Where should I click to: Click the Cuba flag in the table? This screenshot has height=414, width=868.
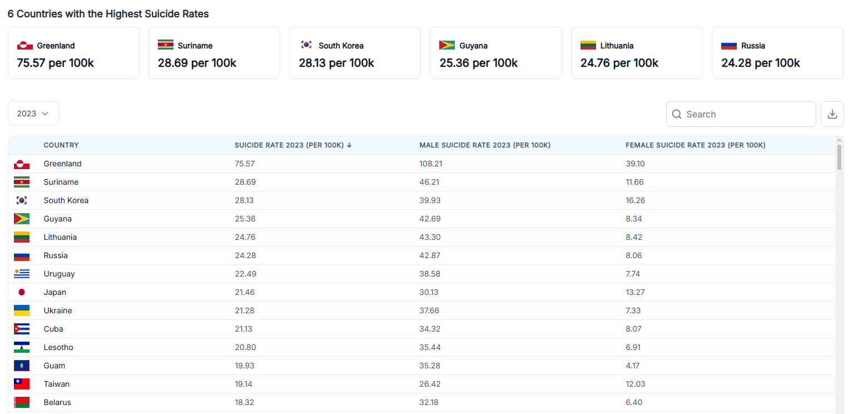tap(22, 329)
